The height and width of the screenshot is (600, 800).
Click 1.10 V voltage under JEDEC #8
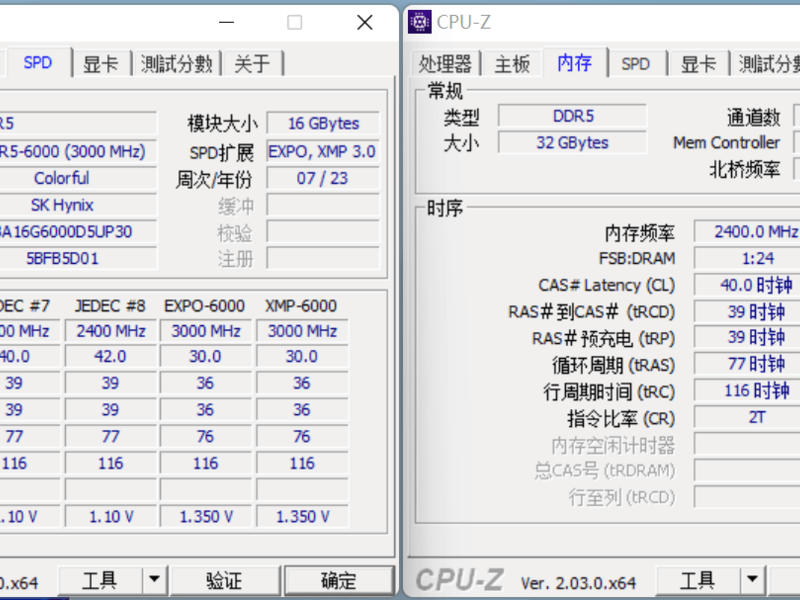111,517
